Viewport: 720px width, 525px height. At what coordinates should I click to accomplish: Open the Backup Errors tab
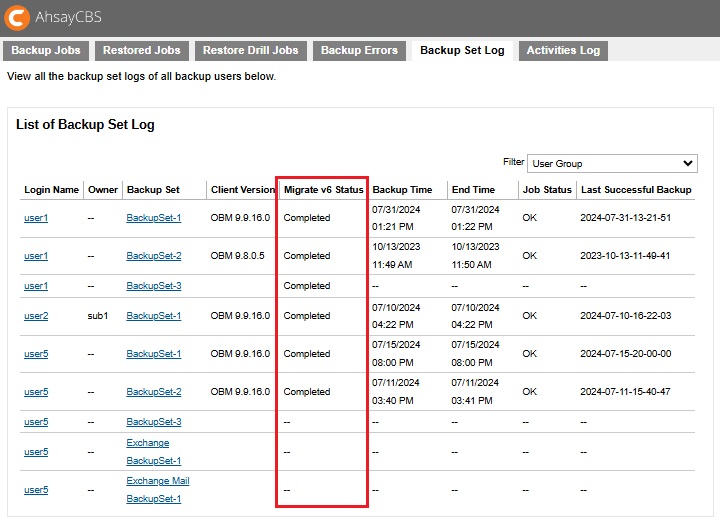tap(359, 50)
